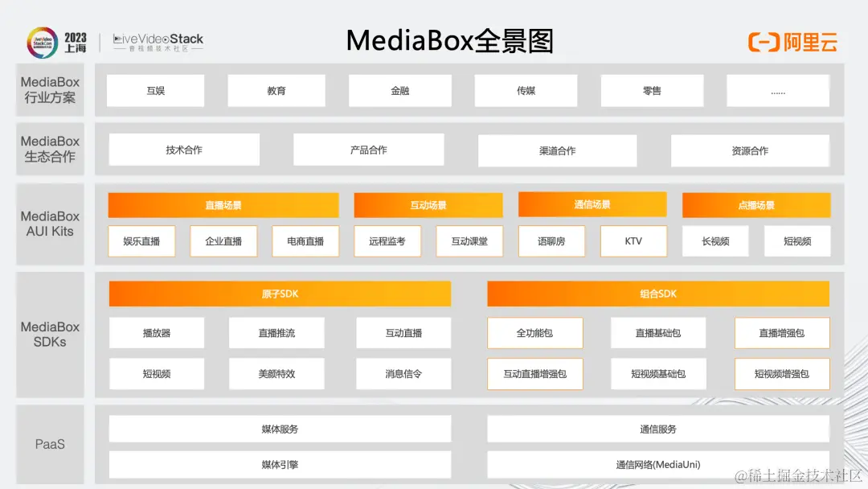Choose 短视频 box under 点播场景

click(797, 241)
